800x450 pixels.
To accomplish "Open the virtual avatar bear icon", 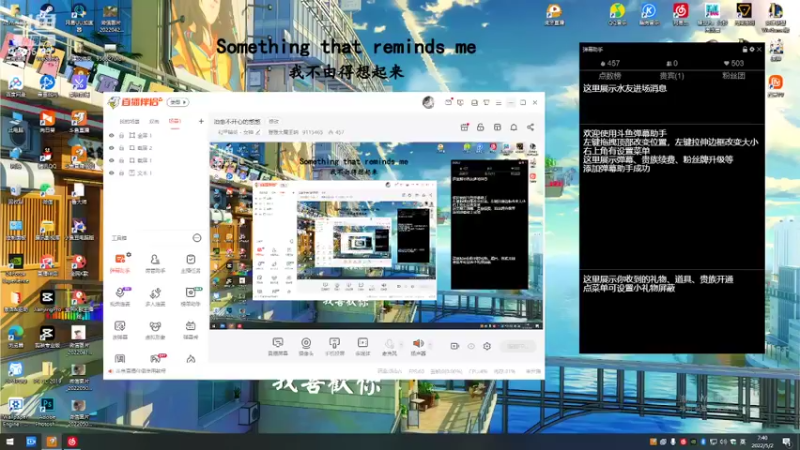I will click(x=155, y=330).
